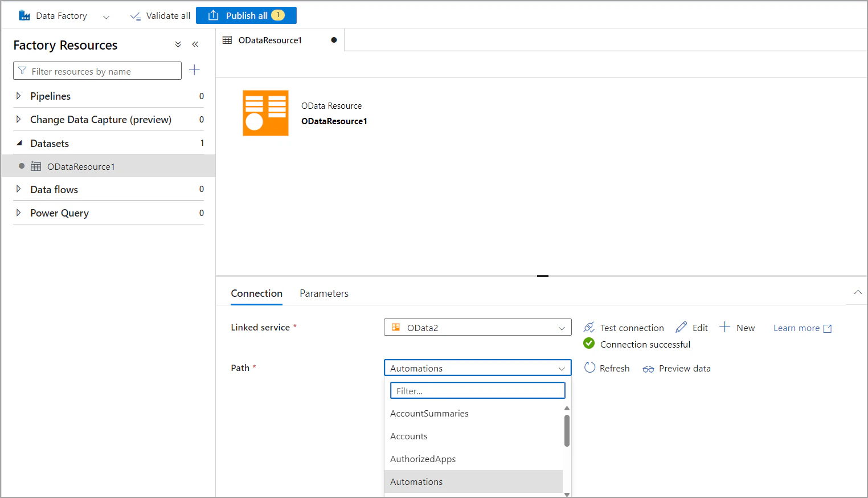The image size is (868, 498).
Task: Open the Linked service OData2 dropdown
Action: point(477,328)
